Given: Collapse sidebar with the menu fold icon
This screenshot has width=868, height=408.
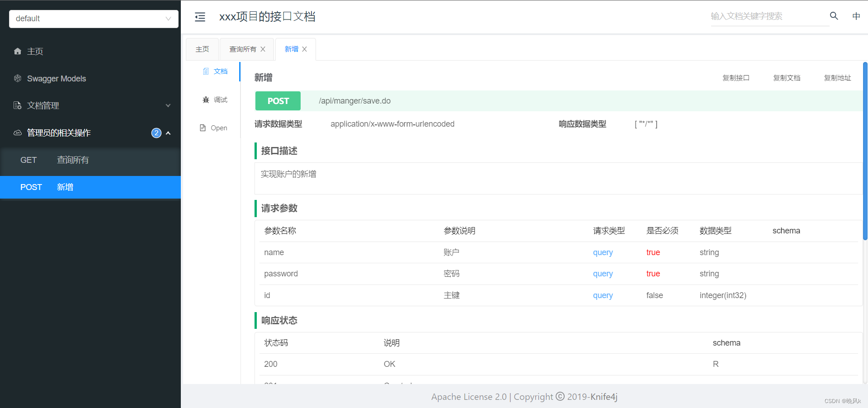Looking at the screenshot, I should 200,17.
